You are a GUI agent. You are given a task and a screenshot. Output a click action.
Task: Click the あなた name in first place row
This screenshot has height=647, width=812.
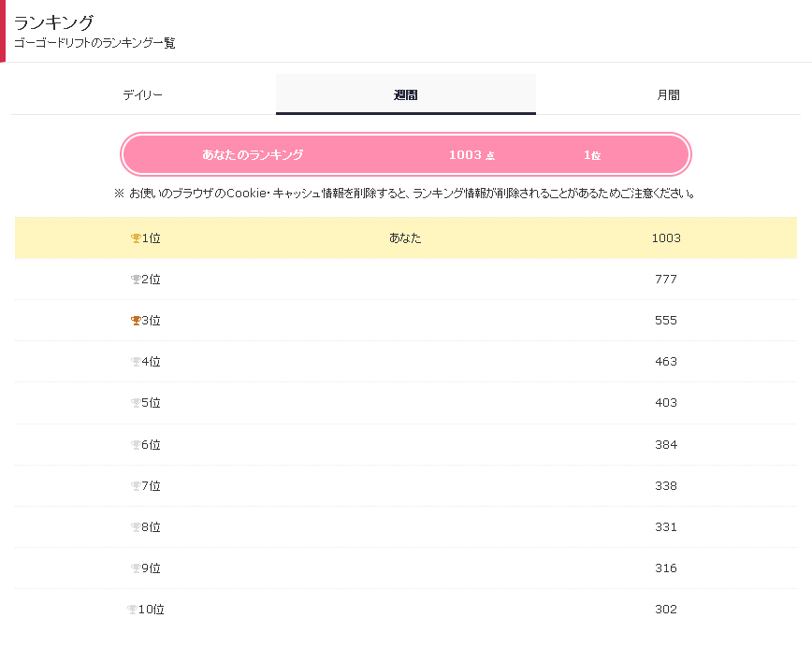coord(405,238)
